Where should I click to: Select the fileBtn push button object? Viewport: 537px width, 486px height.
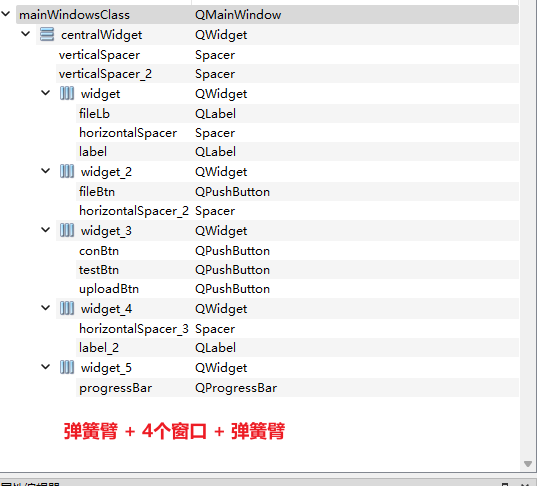(x=97, y=192)
